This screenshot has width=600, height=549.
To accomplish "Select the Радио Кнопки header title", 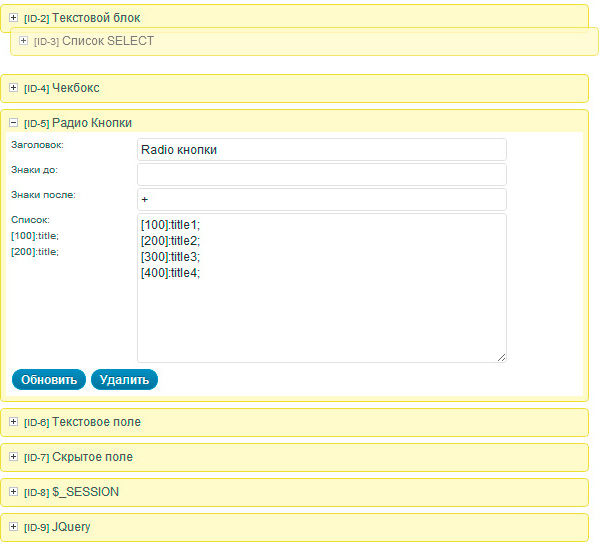I will coord(92,123).
